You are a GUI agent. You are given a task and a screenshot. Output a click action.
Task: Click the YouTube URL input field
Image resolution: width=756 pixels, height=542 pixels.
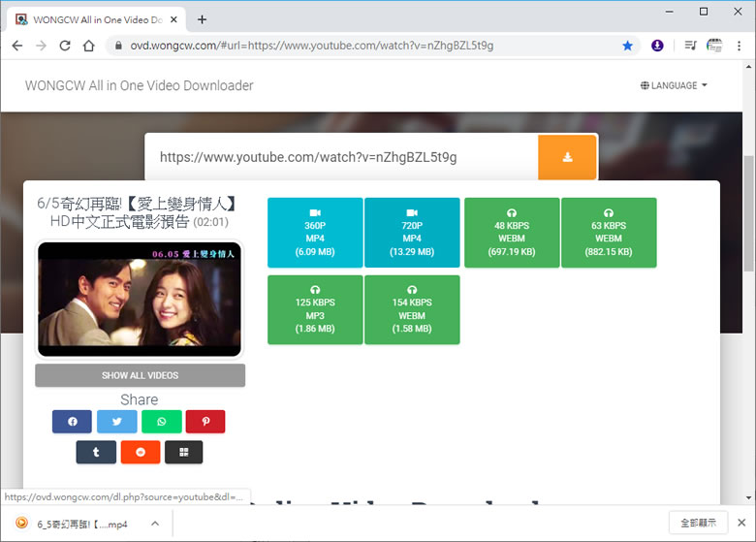pos(341,157)
